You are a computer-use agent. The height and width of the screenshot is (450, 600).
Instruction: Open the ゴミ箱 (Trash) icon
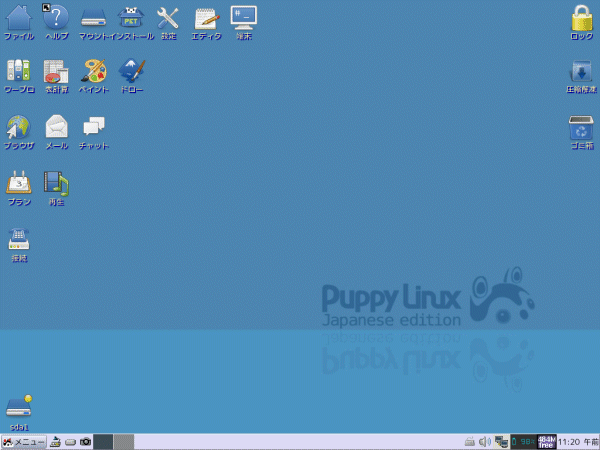tap(581, 128)
